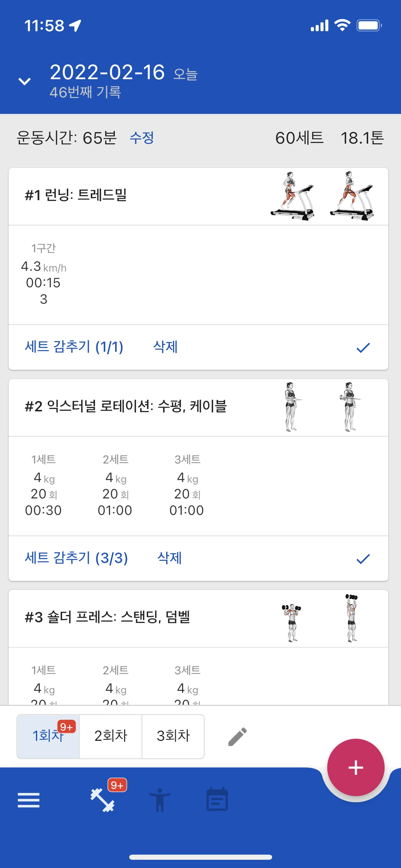The width and height of the screenshot is (401, 868).
Task: Tap the pencil edit icon
Action: (x=238, y=736)
